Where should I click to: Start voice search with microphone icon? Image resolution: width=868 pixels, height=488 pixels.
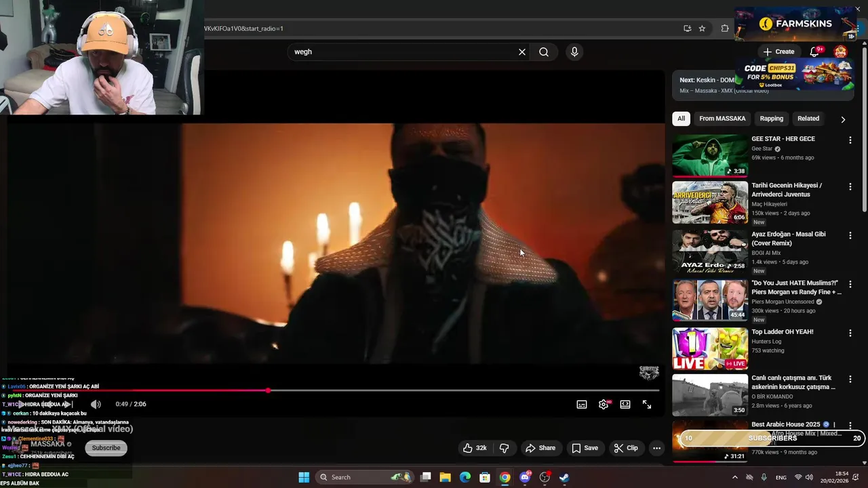pyautogui.click(x=574, y=52)
